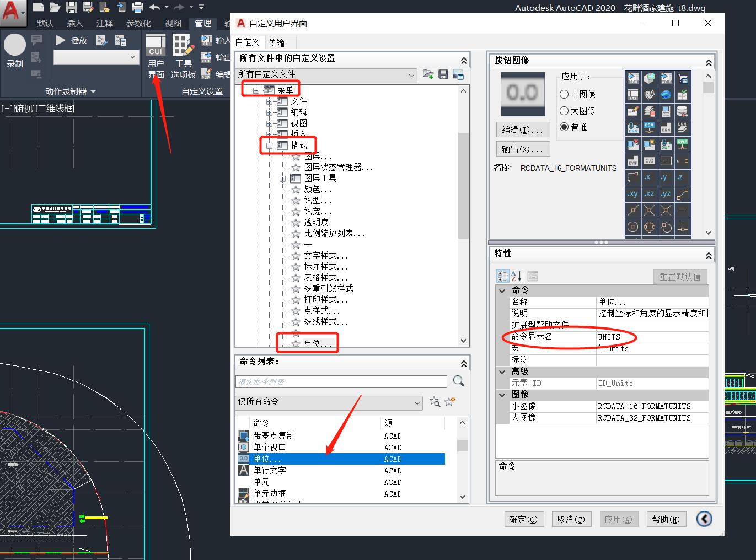
Task: Click the 播放 (Play) icon in Action Recorder
Action: pos(61,40)
